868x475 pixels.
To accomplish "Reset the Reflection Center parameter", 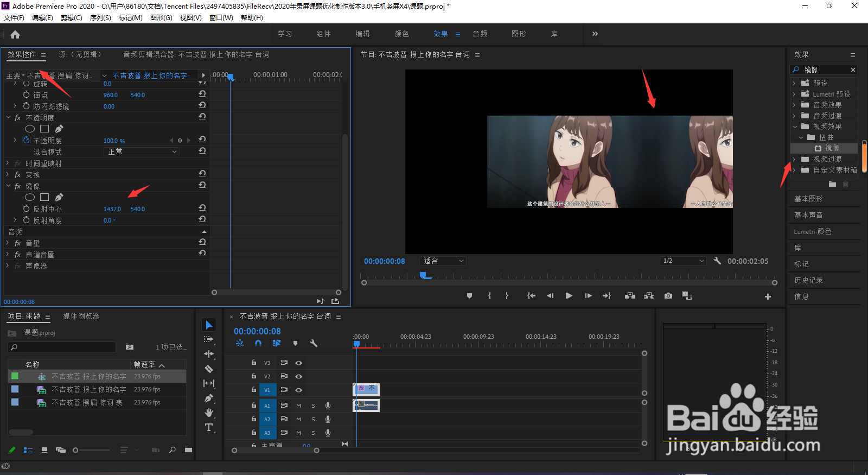I will (x=202, y=208).
